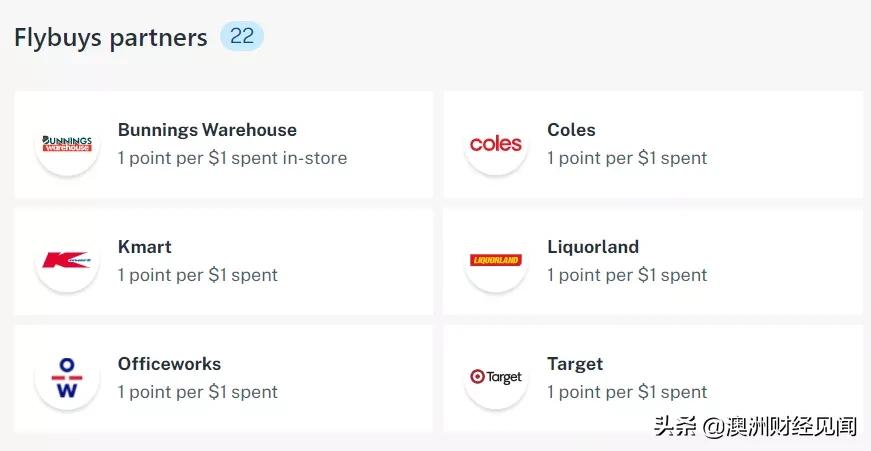Click Bunnings '1 point per $1 spent in-store' text
The height and width of the screenshot is (451, 871).
[x=232, y=158]
